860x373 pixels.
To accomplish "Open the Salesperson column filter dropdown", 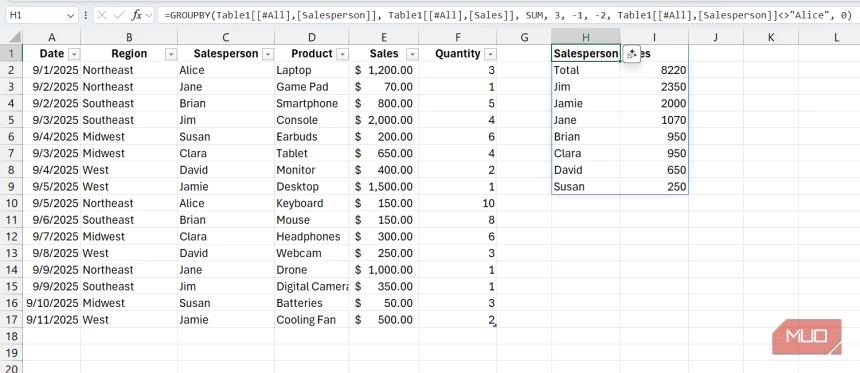I will point(268,54).
